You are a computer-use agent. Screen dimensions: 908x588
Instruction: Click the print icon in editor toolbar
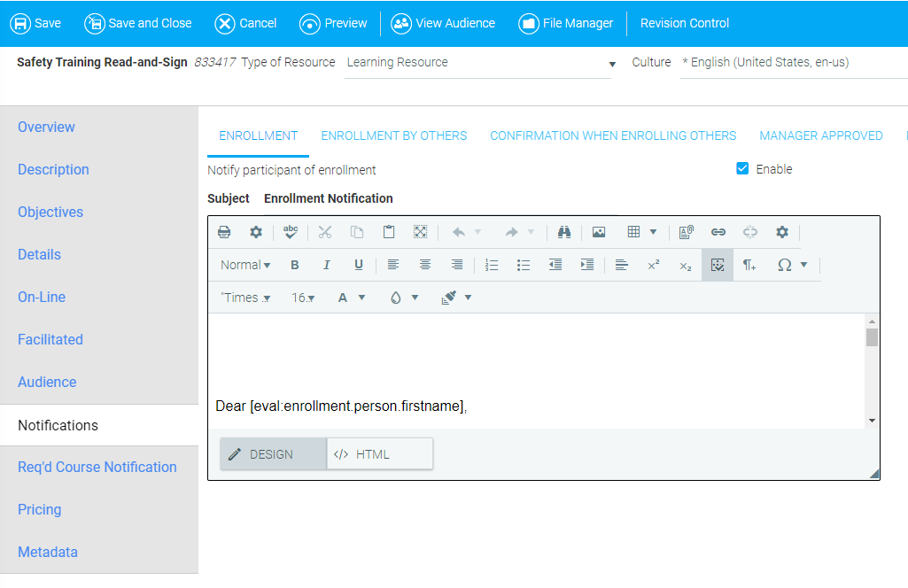[224, 232]
